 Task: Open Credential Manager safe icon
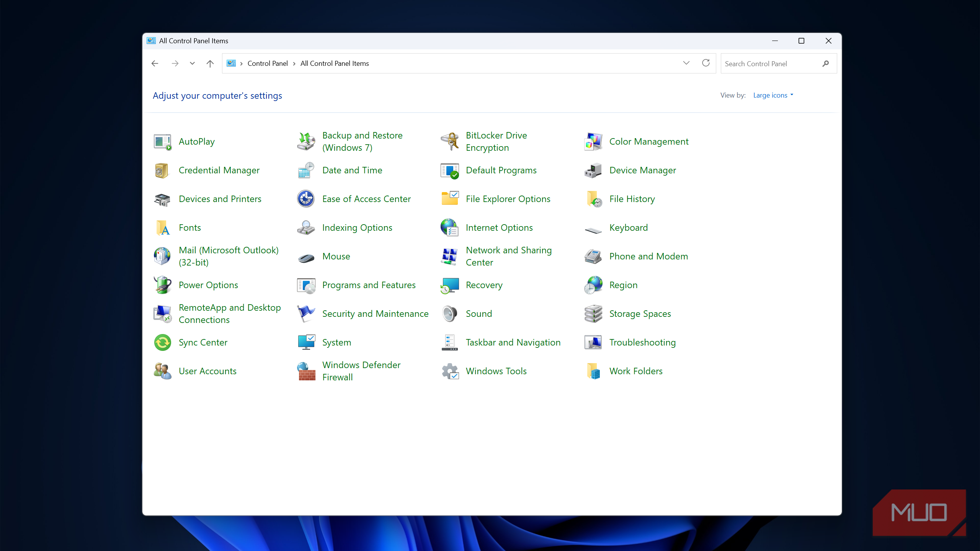162,170
